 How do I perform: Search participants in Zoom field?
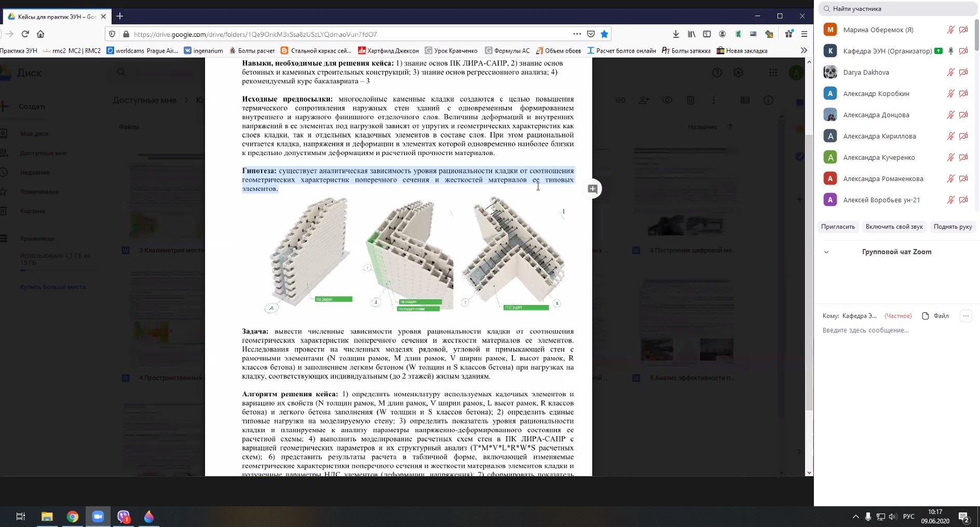[x=897, y=9]
